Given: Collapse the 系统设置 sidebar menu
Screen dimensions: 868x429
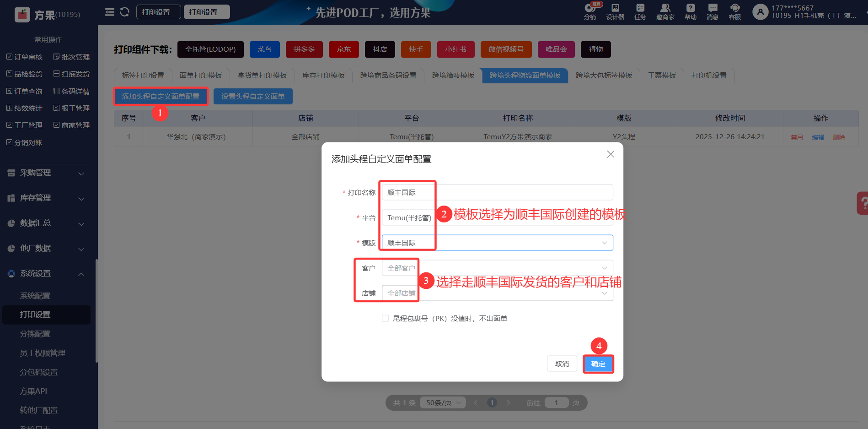Looking at the screenshot, I should (x=46, y=274).
